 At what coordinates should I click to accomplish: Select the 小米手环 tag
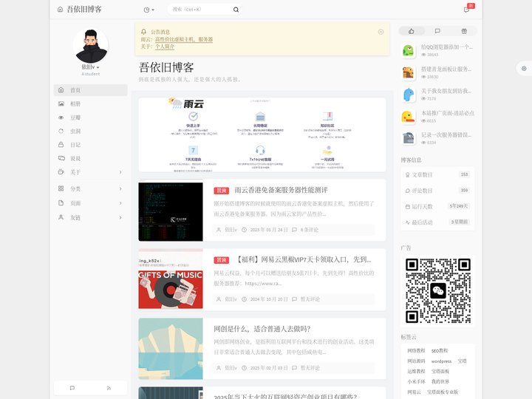coord(416,382)
